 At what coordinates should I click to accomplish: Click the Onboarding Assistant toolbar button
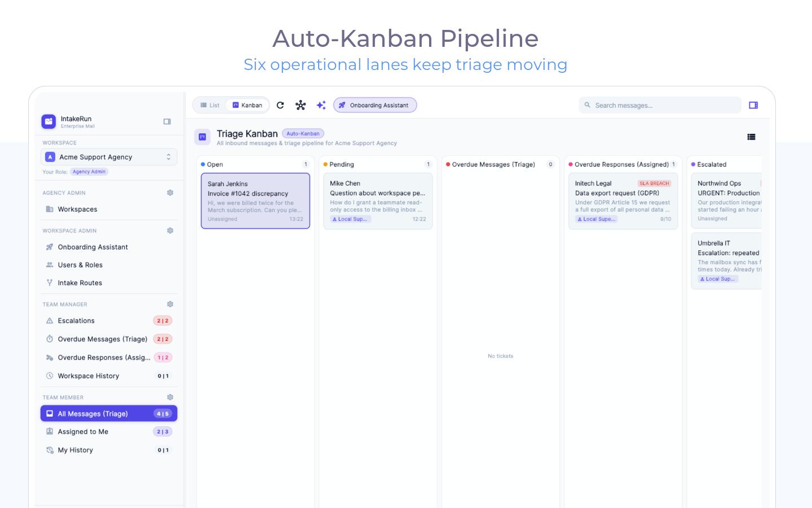click(375, 105)
